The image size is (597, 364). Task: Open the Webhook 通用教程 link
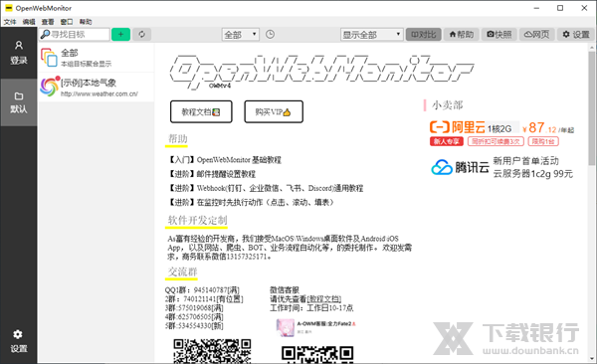coord(266,188)
